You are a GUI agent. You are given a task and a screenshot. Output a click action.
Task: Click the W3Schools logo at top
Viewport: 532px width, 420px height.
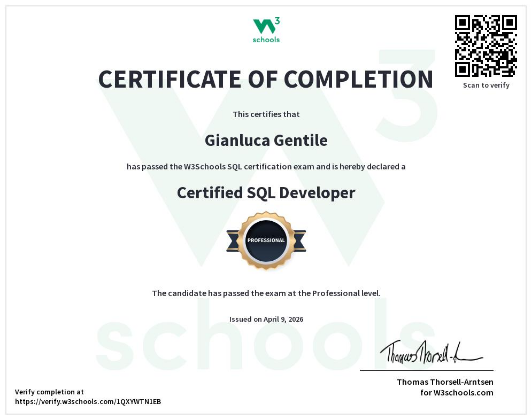click(x=266, y=31)
